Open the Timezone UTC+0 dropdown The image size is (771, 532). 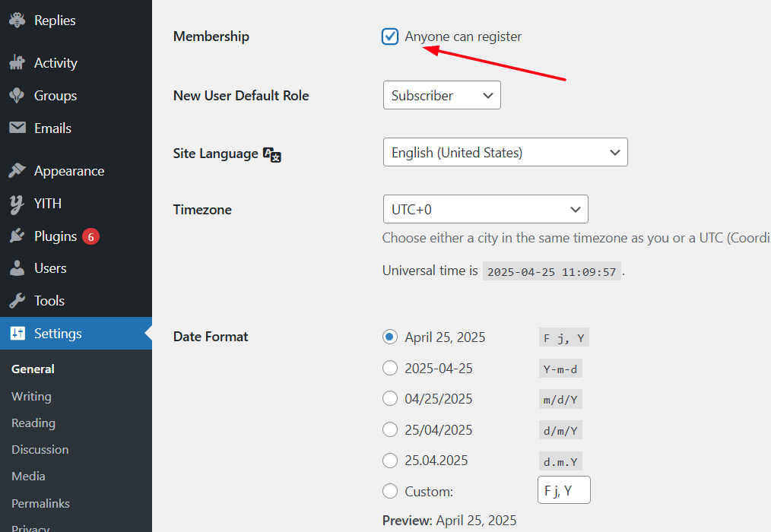coord(485,210)
